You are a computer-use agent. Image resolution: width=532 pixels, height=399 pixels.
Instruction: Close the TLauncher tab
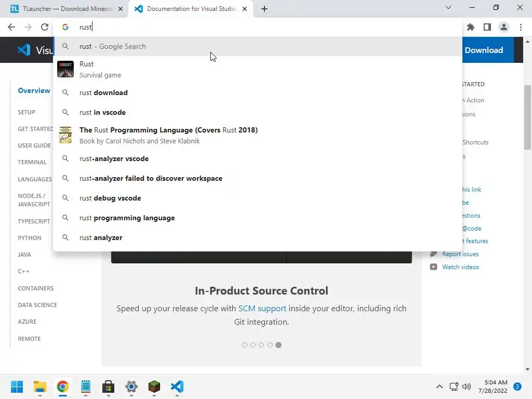pos(121,9)
